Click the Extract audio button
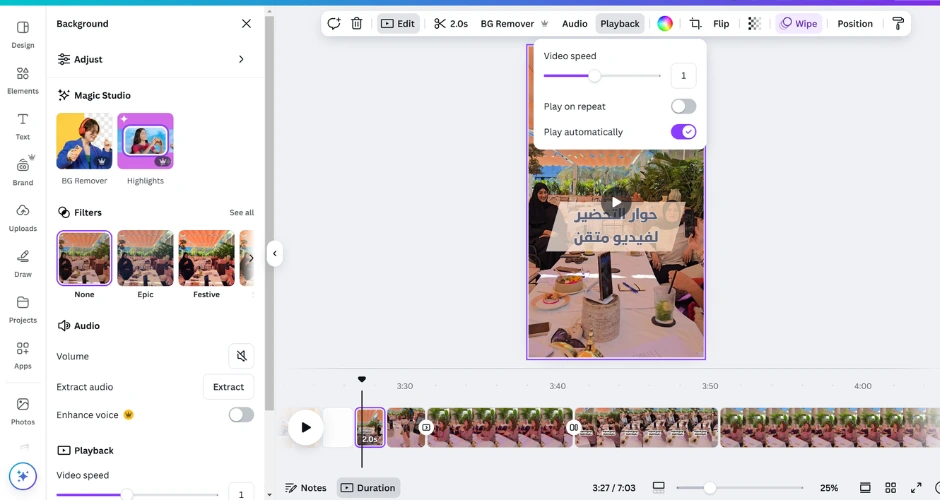This screenshot has height=500, width=940. click(x=228, y=387)
